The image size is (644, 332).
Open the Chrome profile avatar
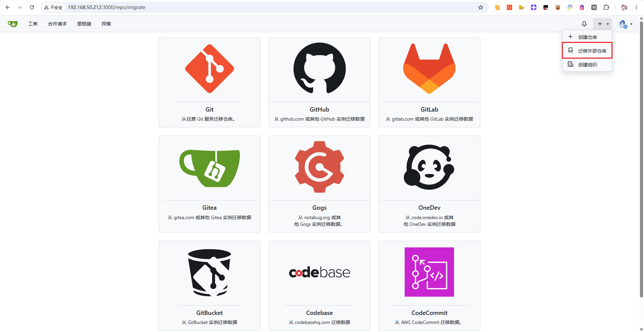(624, 7)
